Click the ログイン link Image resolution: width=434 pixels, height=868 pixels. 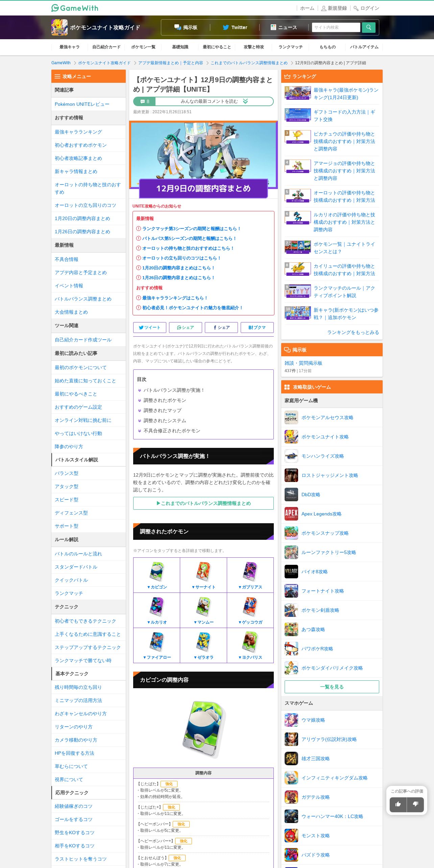pyautogui.click(x=366, y=8)
